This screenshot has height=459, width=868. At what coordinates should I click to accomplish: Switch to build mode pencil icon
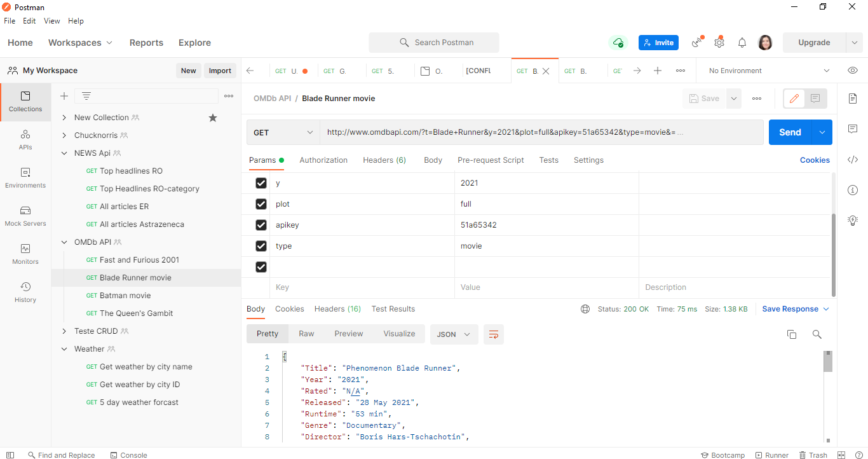[794, 99]
